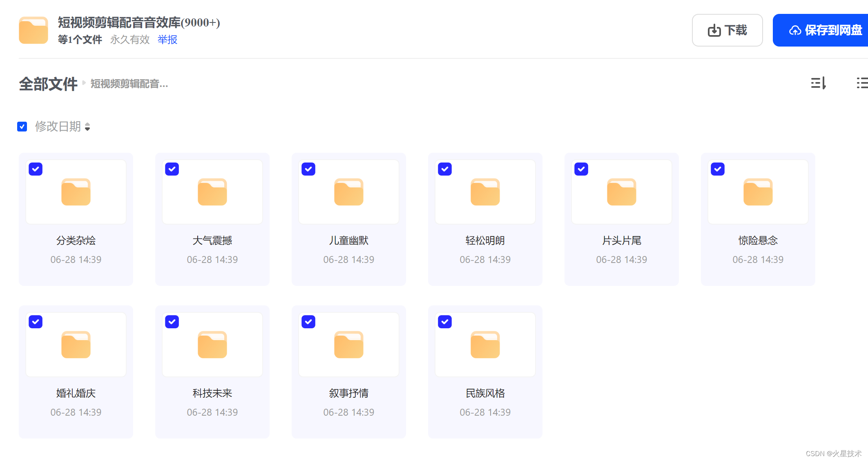Uncheck the 叙事抒情 folder checkbox

point(308,322)
